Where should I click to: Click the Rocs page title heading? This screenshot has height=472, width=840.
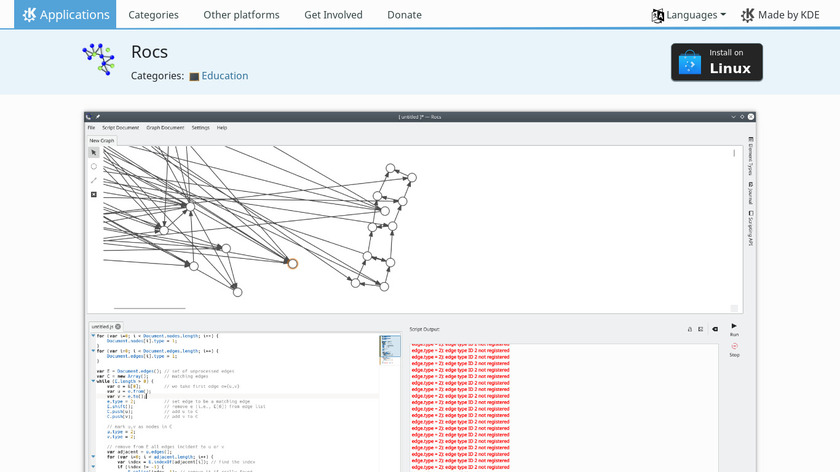(149, 52)
